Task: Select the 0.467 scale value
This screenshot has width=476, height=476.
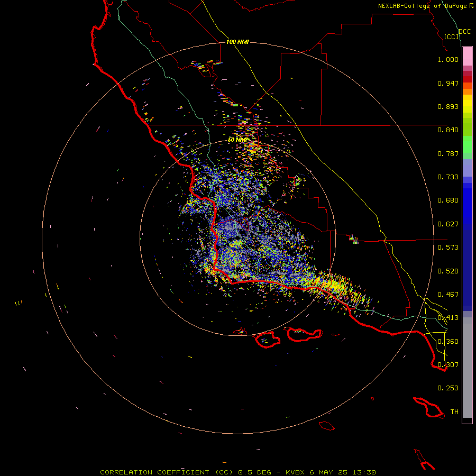Action: tap(448, 295)
